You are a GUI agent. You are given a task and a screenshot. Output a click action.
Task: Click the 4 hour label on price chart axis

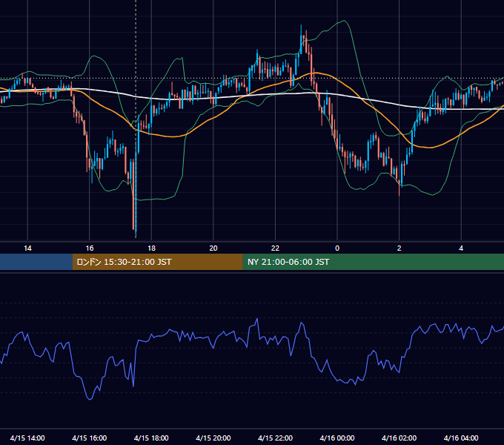tap(461, 248)
